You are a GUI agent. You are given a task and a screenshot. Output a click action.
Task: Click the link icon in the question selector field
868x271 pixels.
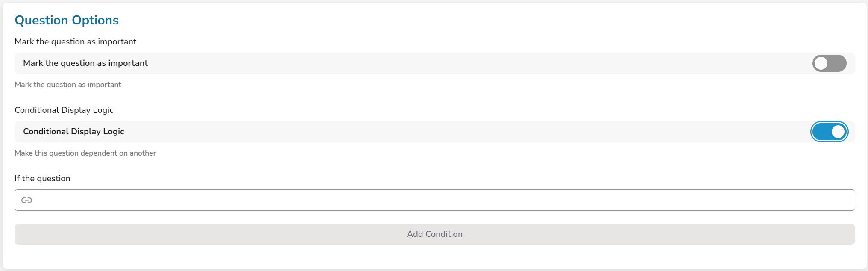coord(27,200)
